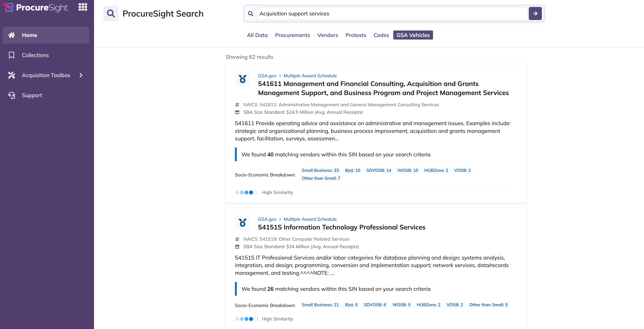Switch to the Codes tab
Screen dimensions: 644x329
(x=381, y=35)
